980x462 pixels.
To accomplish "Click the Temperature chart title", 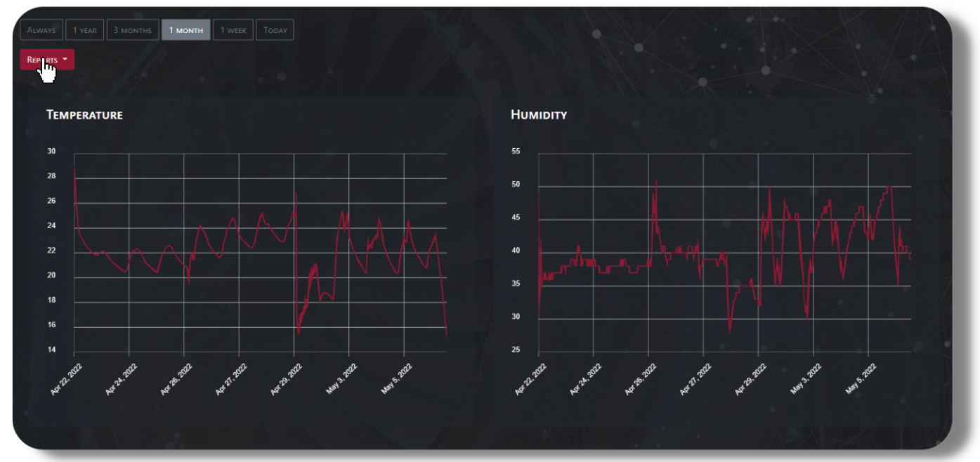I will pyautogui.click(x=84, y=115).
